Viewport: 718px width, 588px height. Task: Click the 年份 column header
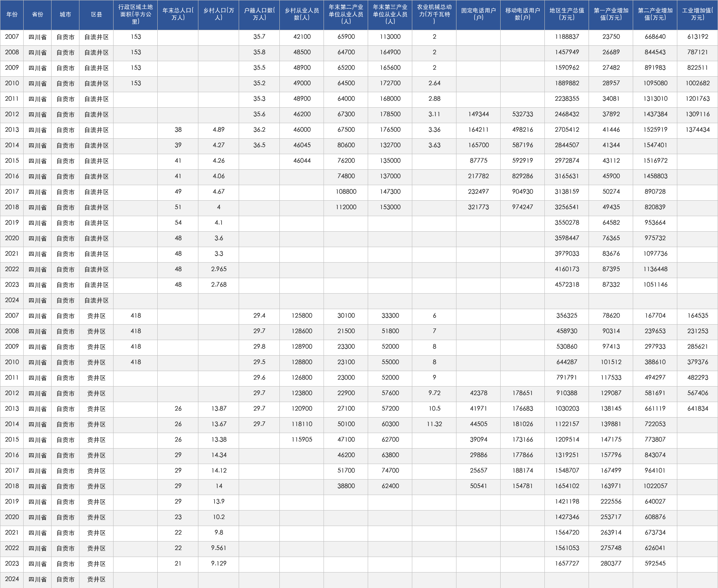(12, 15)
